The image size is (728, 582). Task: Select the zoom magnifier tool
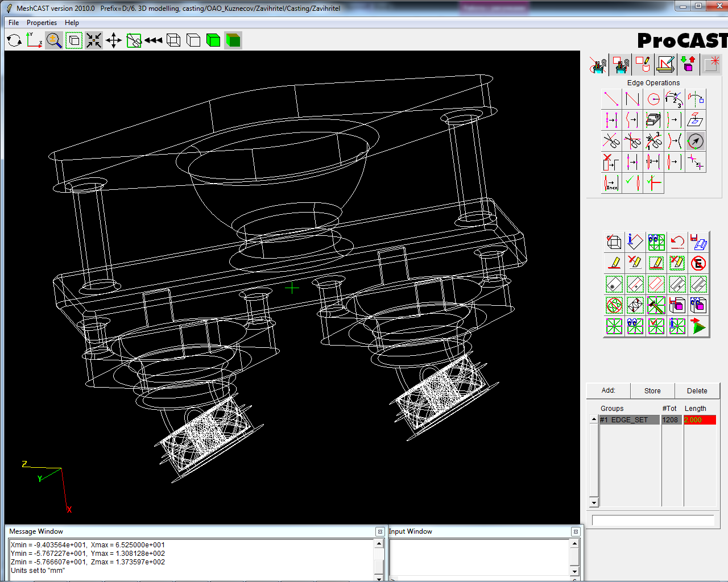(54, 40)
